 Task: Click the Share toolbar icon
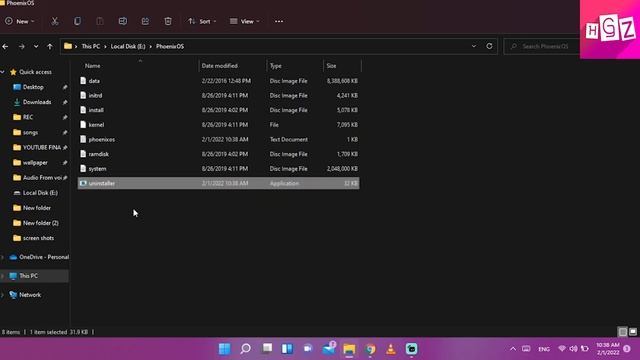click(145, 21)
